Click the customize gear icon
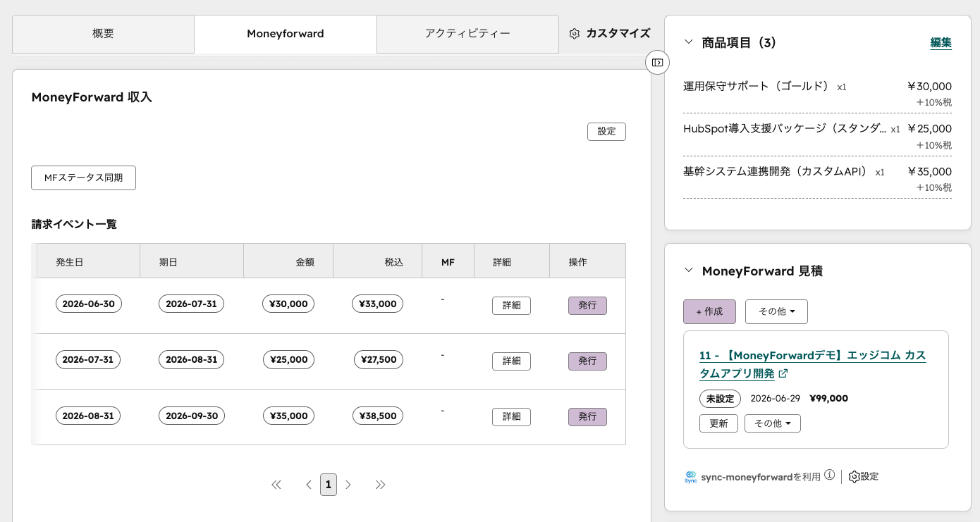980x522 pixels. coord(574,34)
